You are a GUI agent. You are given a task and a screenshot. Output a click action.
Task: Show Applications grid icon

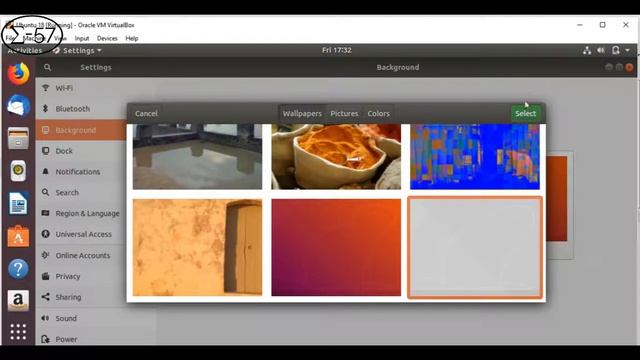tap(18, 331)
